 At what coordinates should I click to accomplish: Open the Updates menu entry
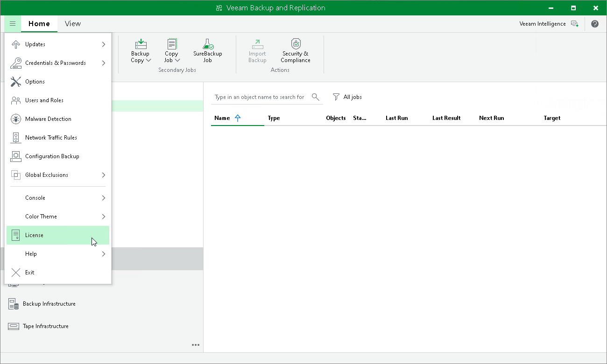tap(58, 44)
